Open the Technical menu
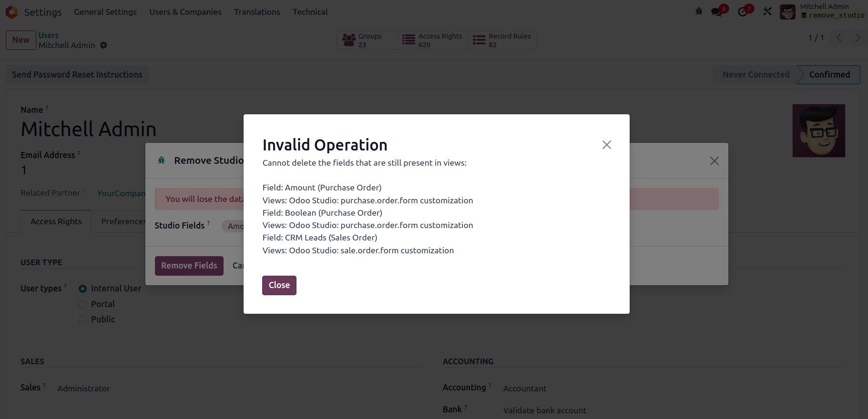The image size is (868, 419). (310, 12)
